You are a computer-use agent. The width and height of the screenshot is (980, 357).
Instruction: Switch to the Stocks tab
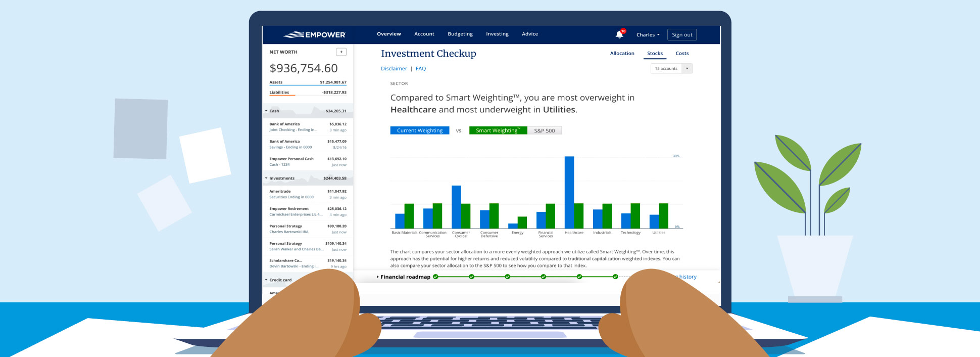655,53
